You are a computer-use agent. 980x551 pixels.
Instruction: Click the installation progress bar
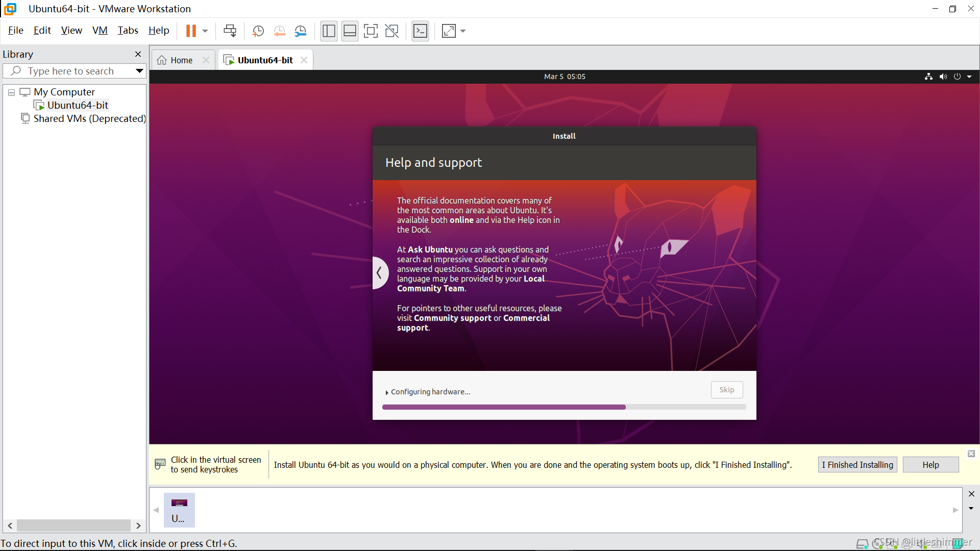point(563,407)
